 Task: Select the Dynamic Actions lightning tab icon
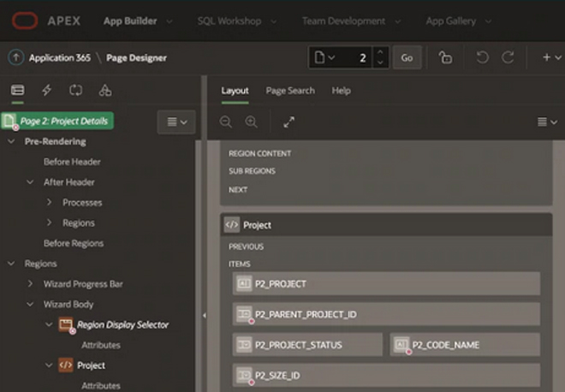tap(46, 90)
